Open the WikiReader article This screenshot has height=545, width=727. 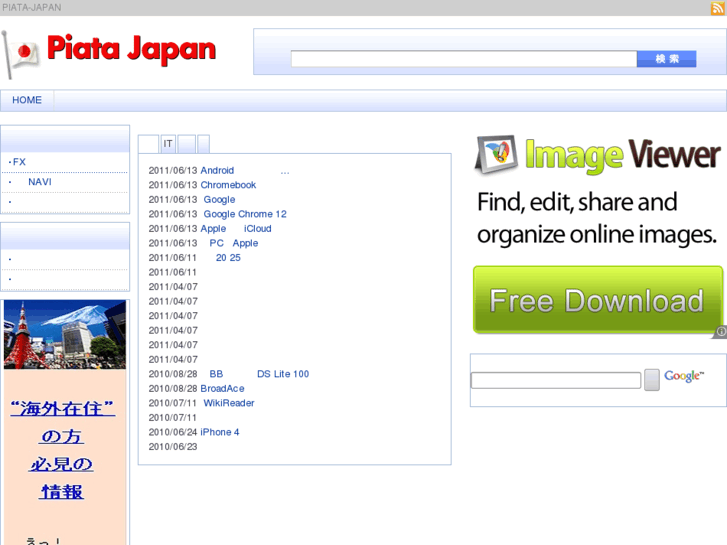pos(229,403)
